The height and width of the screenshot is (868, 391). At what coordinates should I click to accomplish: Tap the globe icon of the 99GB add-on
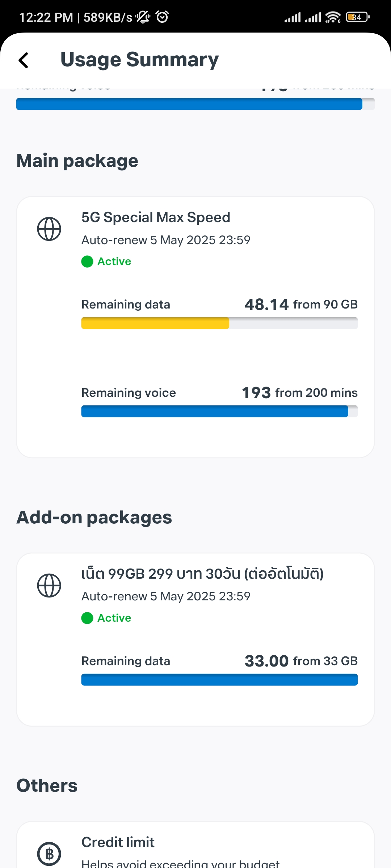point(49,586)
